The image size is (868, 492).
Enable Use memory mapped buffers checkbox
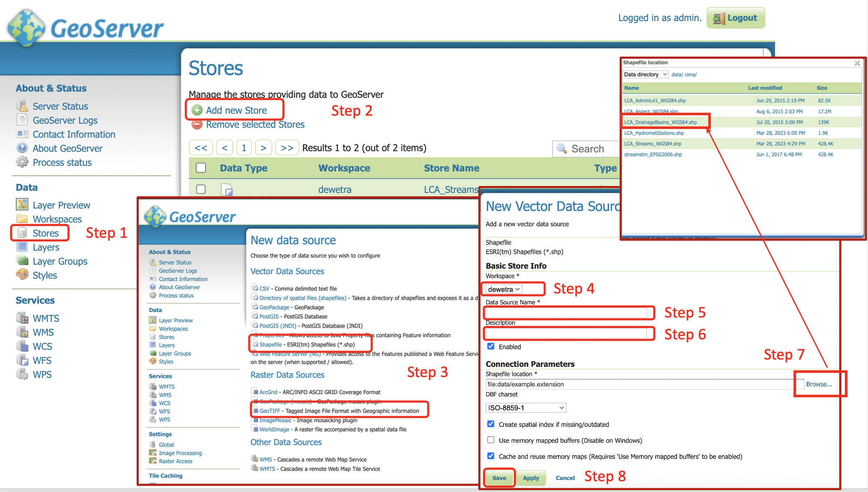(x=491, y=440)
